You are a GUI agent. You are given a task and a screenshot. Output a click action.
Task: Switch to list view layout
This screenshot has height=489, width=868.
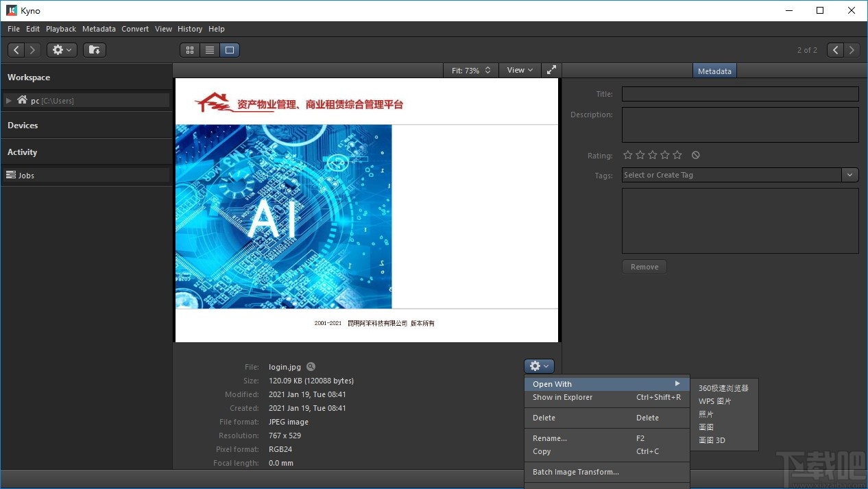(x=210, y=50)
